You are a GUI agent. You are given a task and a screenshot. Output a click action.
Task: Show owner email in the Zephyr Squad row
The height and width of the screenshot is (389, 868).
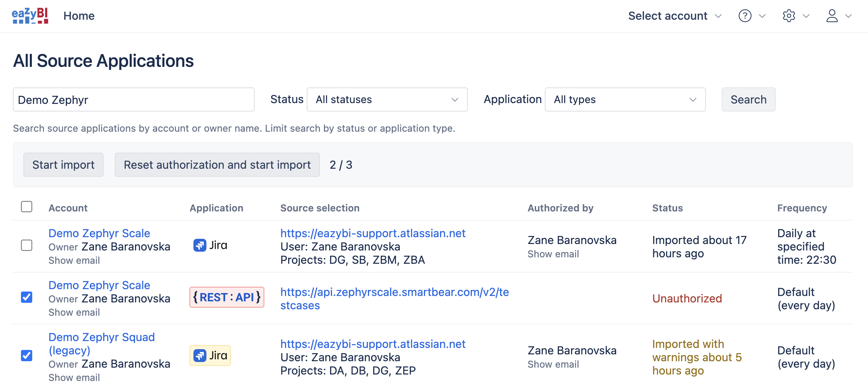pyautogui.click(x=74, y=378)
